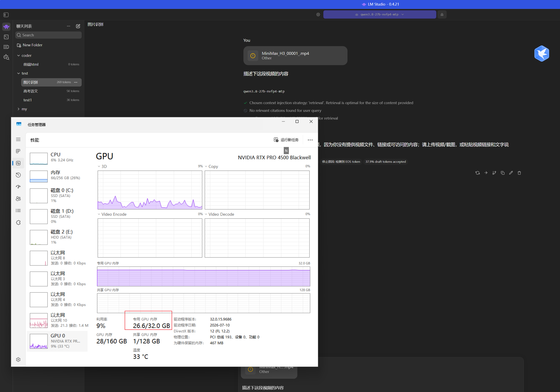Viewport: 560px width, 392px height.
Task: Switch to Task Manager Startup apps page
Action: [x=18, y=187]
